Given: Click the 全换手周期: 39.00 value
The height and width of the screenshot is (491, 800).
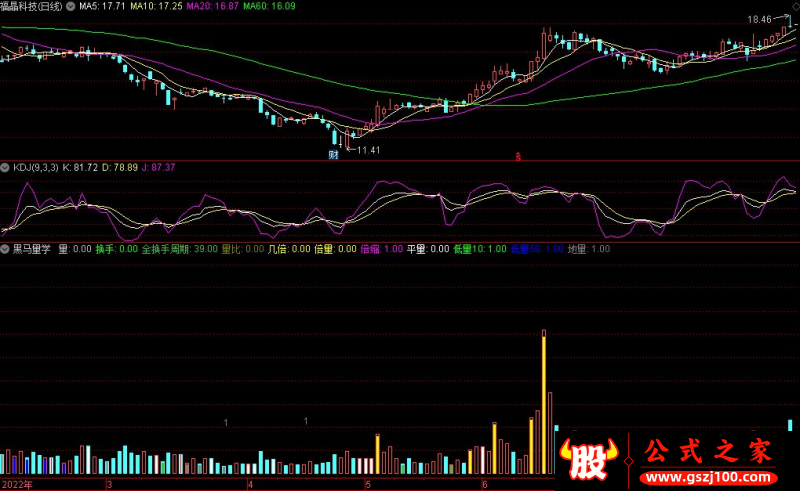Looking at the screenshot, I should click(180, 249).
